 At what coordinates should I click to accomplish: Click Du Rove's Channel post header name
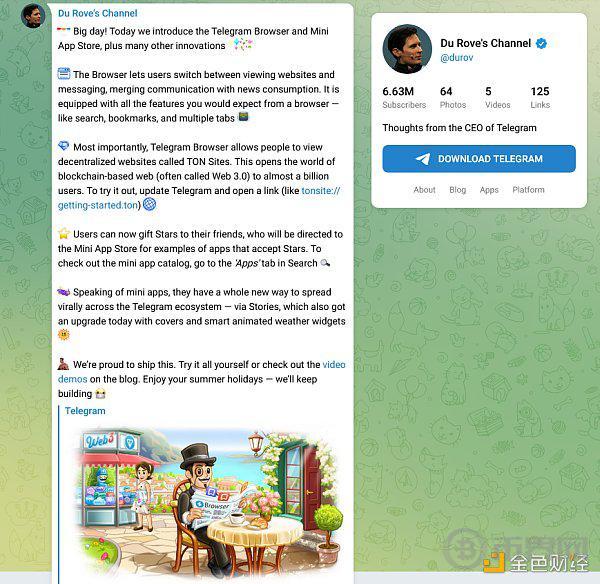98,13
